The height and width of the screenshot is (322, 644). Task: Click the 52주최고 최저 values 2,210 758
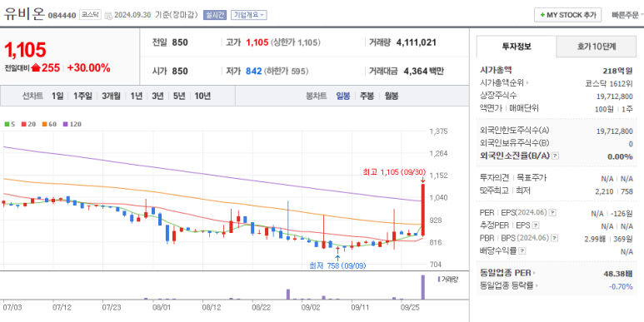tap(614, 191)
